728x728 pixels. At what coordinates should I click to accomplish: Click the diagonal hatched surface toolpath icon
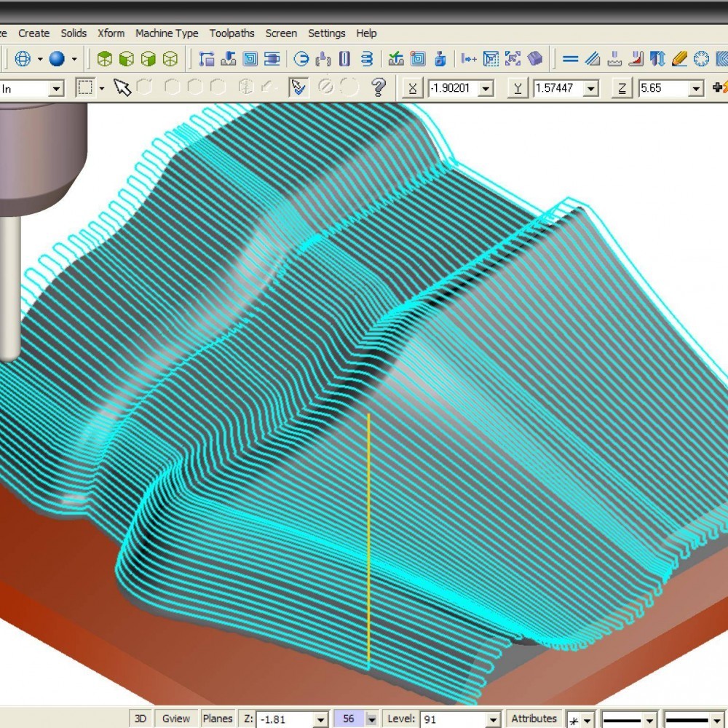[x=593, y=59]
